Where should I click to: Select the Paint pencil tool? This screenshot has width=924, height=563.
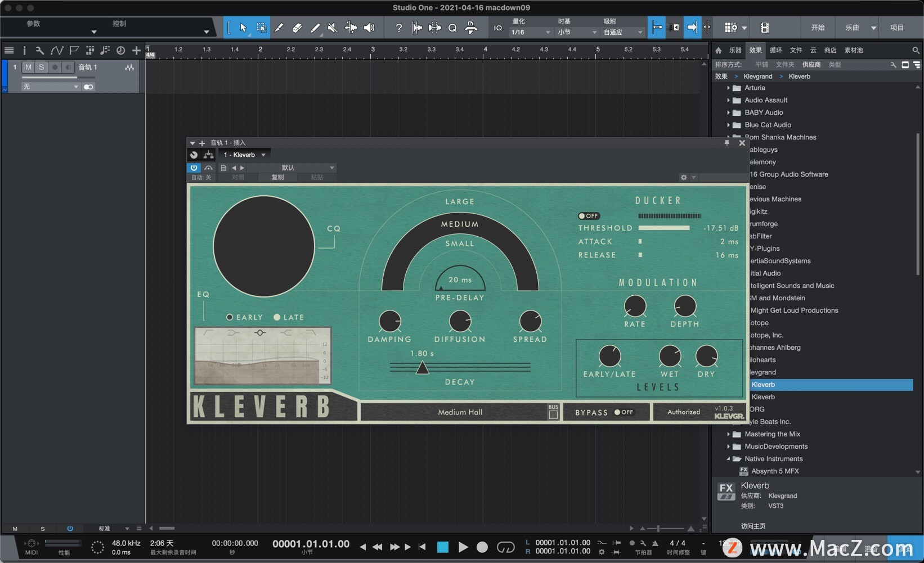(315, 28)
